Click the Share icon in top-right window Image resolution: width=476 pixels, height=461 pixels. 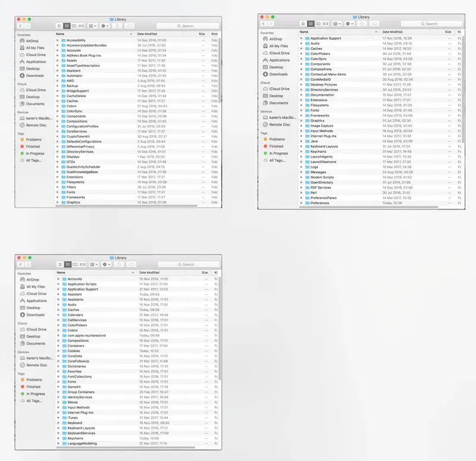[x=361, y=24]
